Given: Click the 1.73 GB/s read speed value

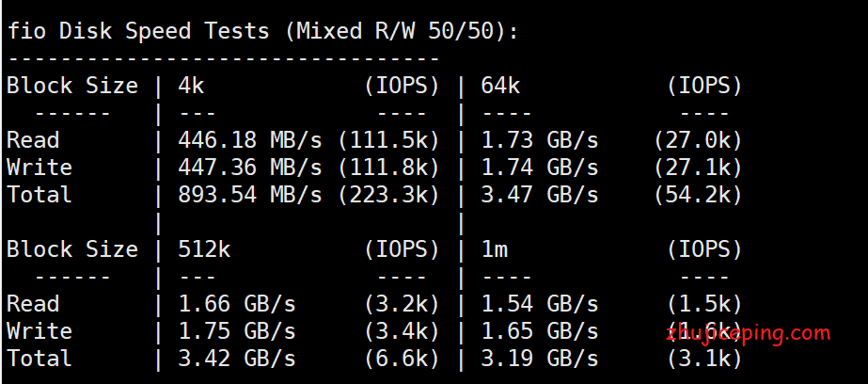Looking at the screenshot, I should point(539,140).
